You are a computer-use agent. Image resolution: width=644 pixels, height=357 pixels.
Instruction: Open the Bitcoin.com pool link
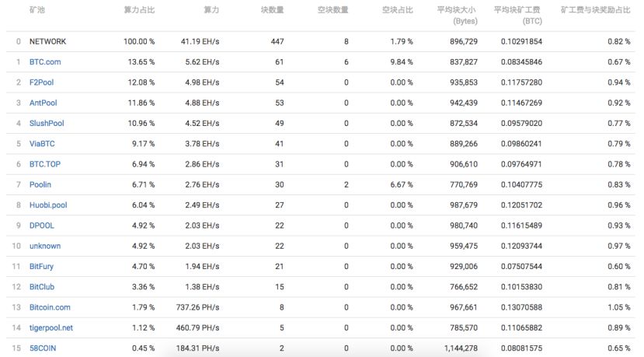pos(50,307)
